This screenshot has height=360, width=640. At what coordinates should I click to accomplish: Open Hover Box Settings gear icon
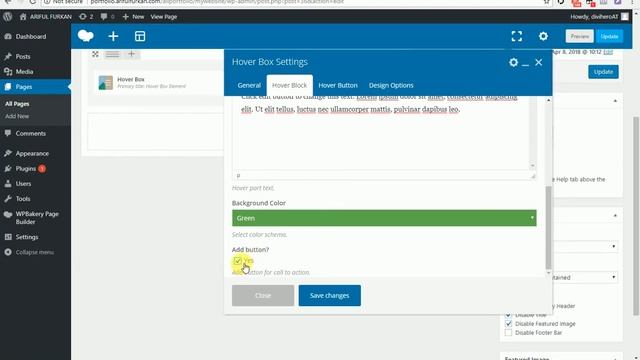(513, 62)
